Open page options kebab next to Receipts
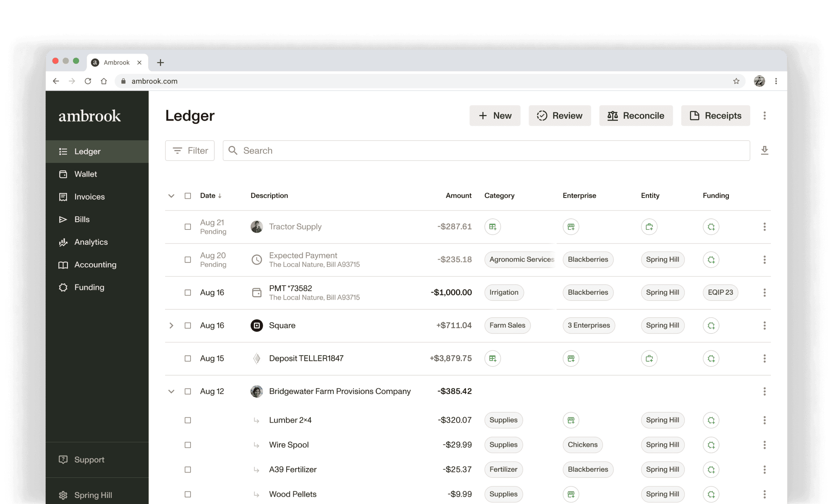 pos(764,116)
